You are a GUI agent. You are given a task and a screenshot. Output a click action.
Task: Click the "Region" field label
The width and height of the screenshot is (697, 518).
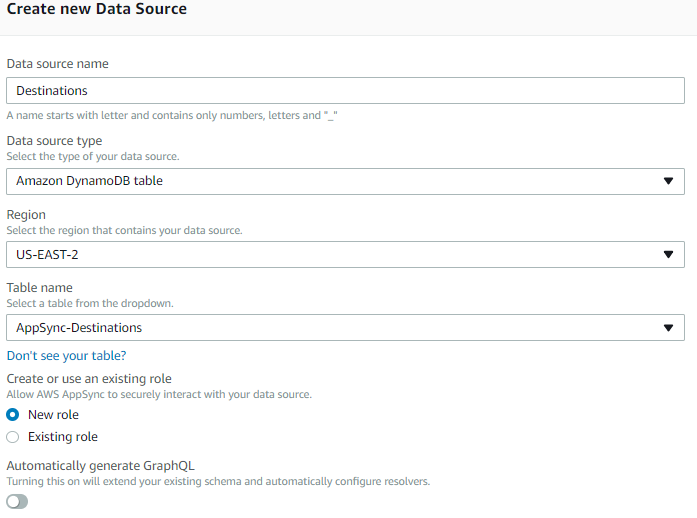[26, 215]
